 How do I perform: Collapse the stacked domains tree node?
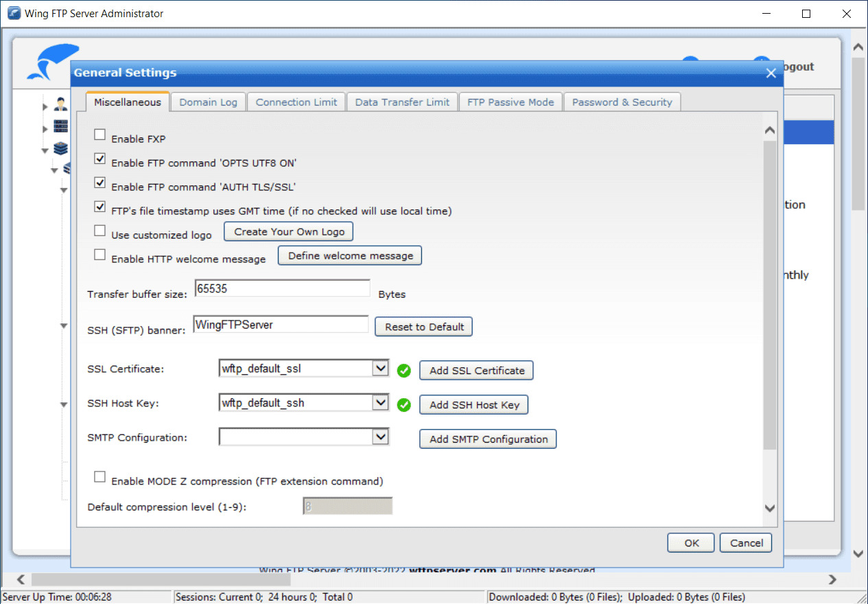[45, 150]
